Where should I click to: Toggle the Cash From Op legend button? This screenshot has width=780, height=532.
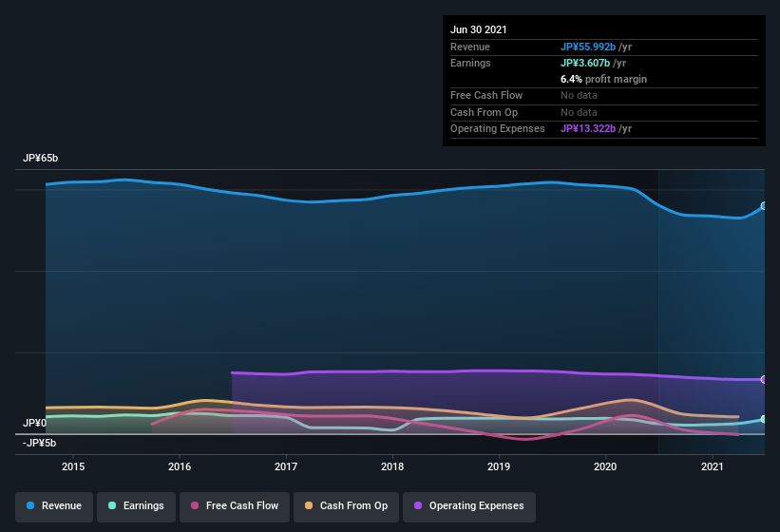click(346, 506)
